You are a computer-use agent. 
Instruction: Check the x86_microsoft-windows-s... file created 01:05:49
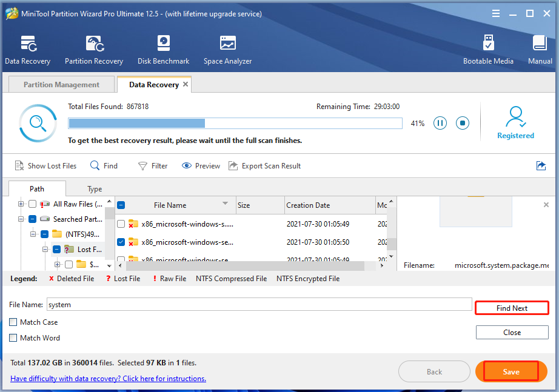(121, 224)
